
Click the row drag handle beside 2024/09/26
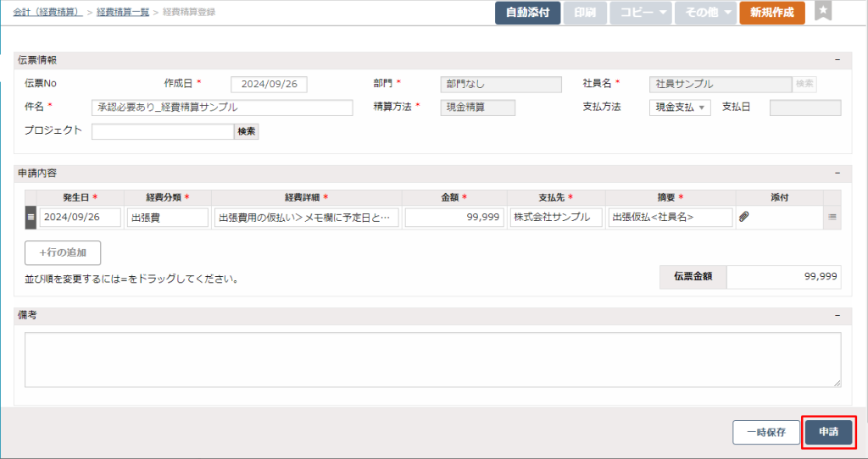click(x=31, y=218)
